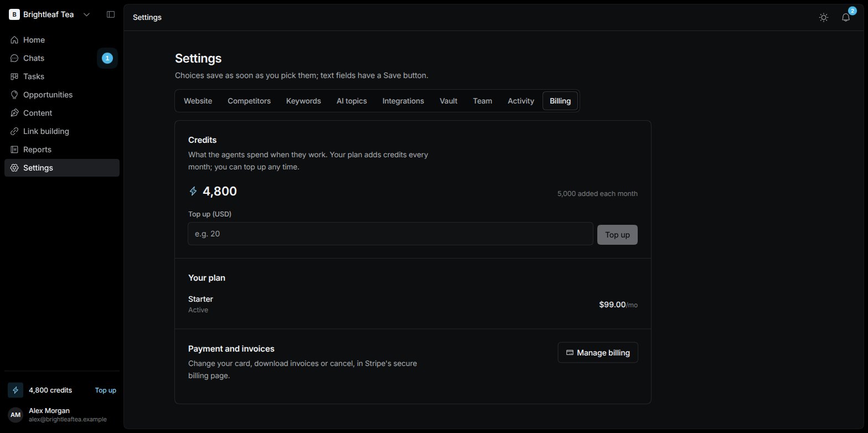Open Manage billing
This screenshot has height=433, width=868.
tap(598, 353)
